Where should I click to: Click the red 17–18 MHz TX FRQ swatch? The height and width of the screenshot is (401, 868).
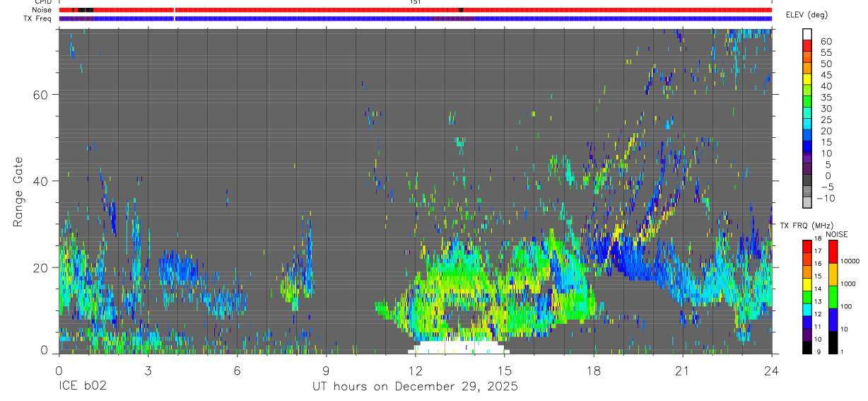807,247
